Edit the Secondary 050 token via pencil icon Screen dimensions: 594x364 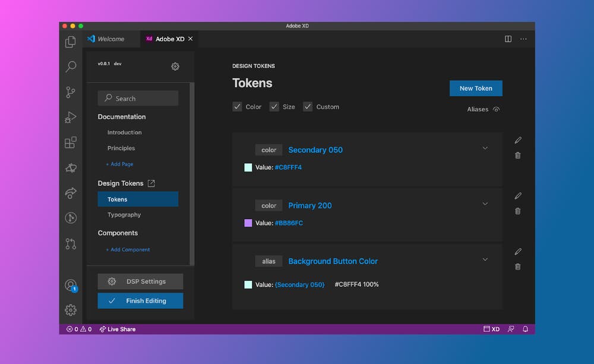[517, 140]
